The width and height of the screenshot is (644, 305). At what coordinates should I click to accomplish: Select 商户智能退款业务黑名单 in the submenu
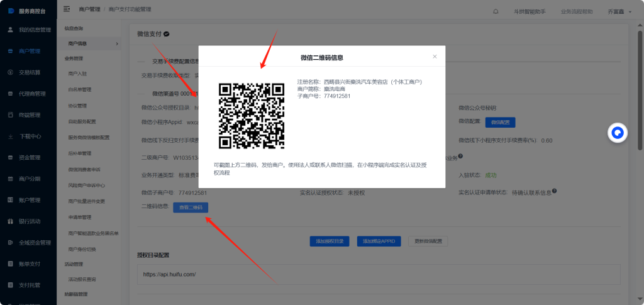(93, 233)
